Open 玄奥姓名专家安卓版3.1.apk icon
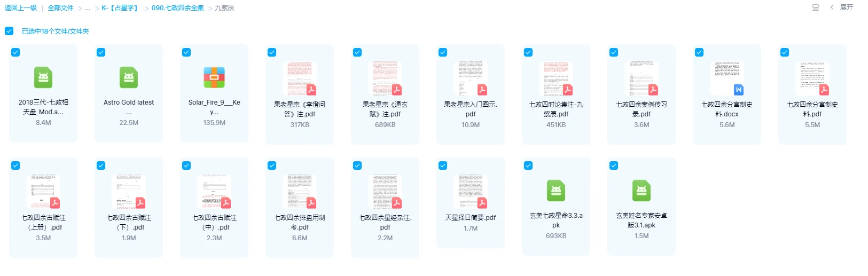The image size is (868, 276). 642,191
